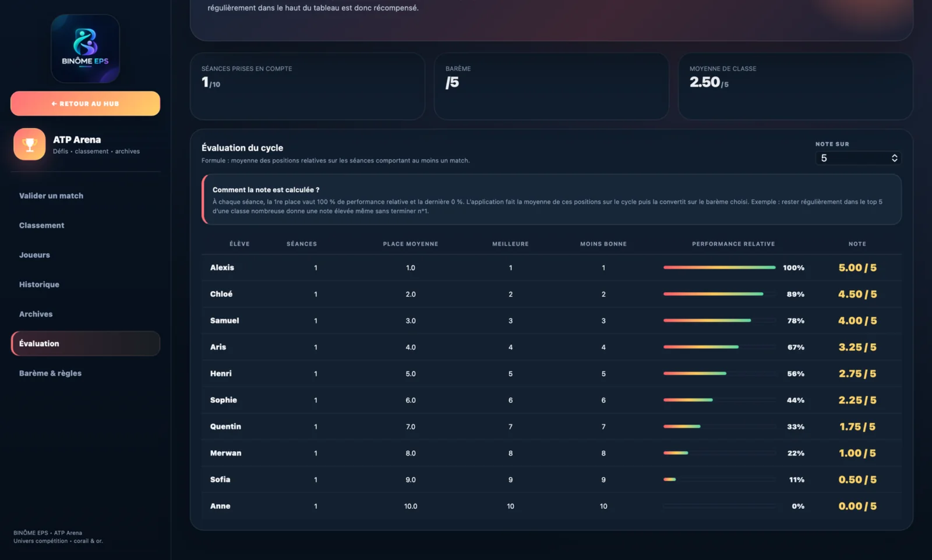Image resolution: width=932 pixels, height=560 pixels.
Task: Select the Samuel row name
Action: [224, 321]
